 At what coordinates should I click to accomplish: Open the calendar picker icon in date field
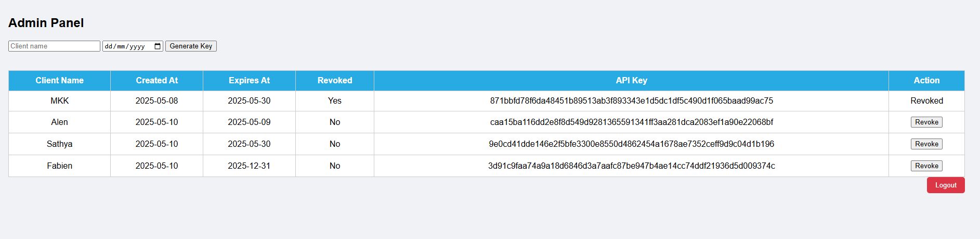[x=158, y=46]
